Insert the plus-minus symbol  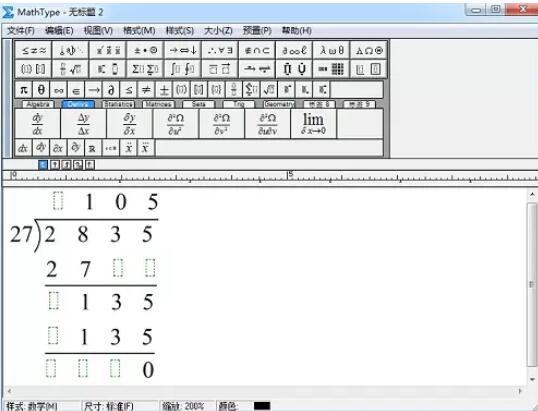(x=164, y=90)
